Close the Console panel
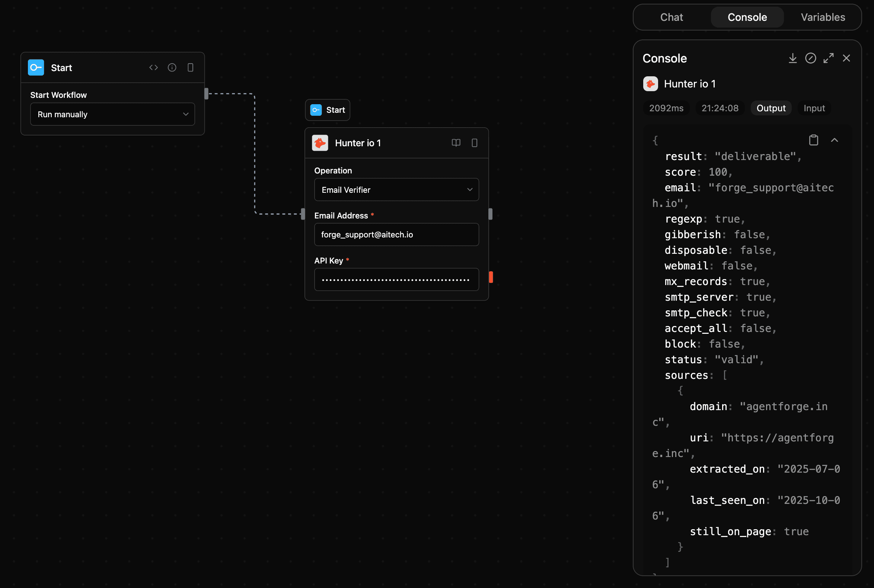Viewport: 874px width, 588px height. [x=846, y=58]
